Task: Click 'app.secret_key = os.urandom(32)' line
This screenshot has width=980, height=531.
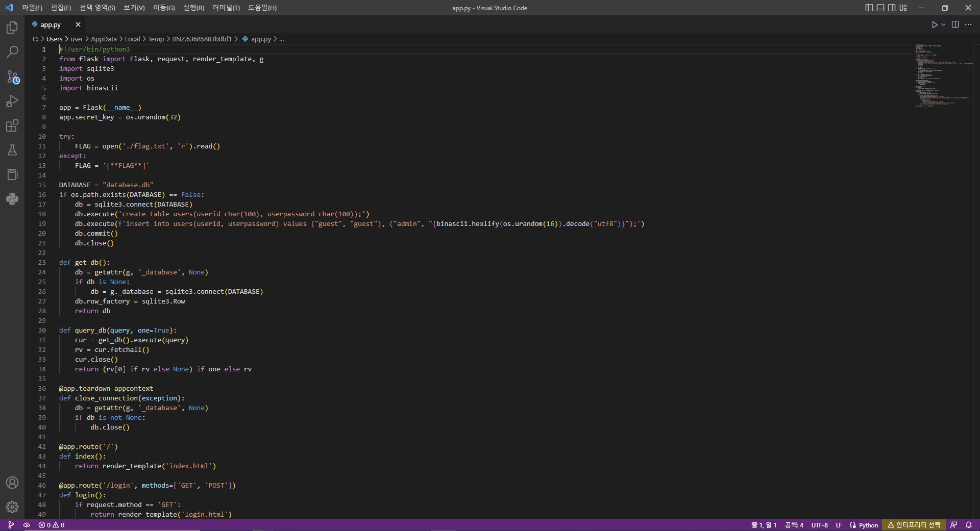Action: [120, 117]
